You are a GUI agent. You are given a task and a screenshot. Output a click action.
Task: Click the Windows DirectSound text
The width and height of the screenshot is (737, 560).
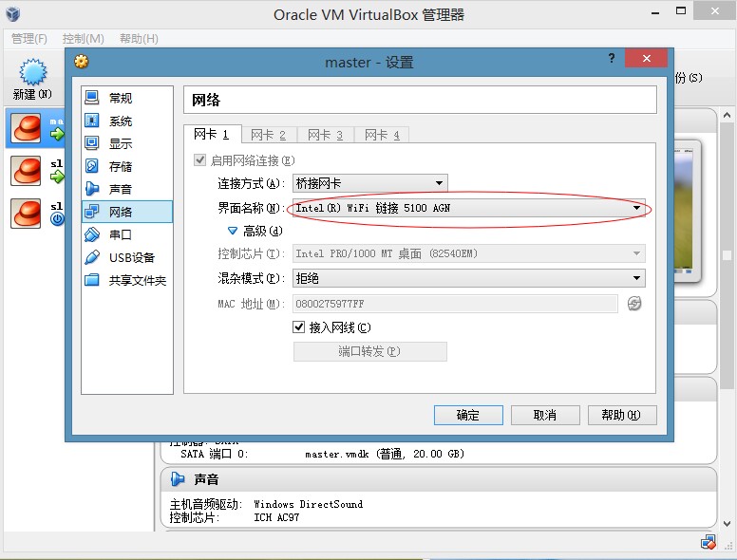click(309, 504)
